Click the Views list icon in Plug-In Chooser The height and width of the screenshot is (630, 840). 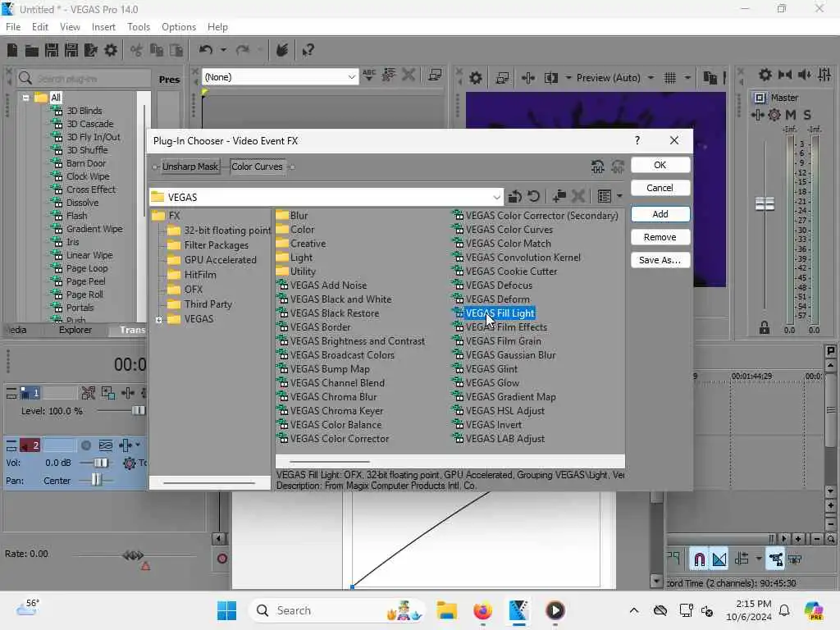click(x=605, y=197)
